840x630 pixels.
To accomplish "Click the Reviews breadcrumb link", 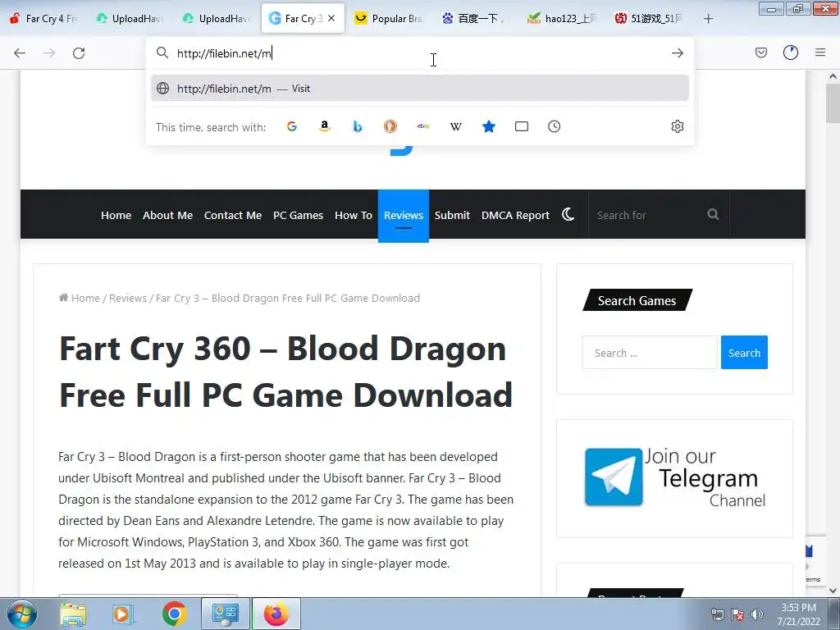I will 128,299.
